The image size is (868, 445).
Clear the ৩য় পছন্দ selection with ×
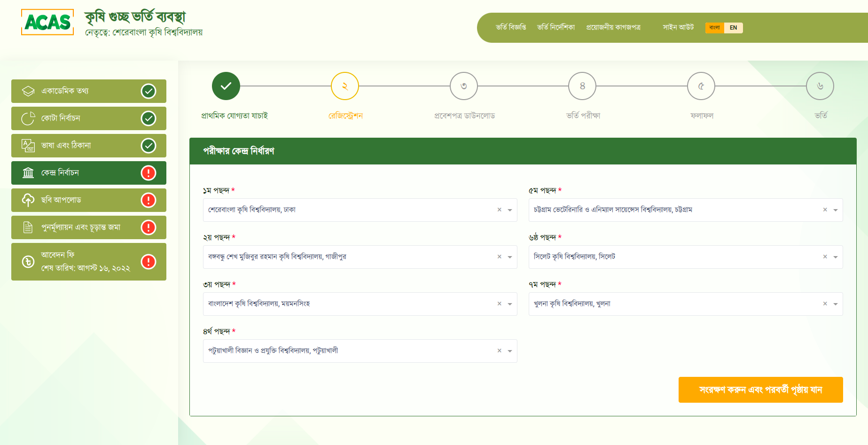tap(500, 304)
